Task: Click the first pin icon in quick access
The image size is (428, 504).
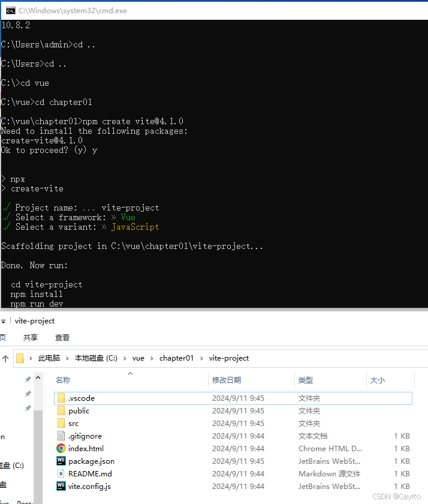Action: pos(28,379)
